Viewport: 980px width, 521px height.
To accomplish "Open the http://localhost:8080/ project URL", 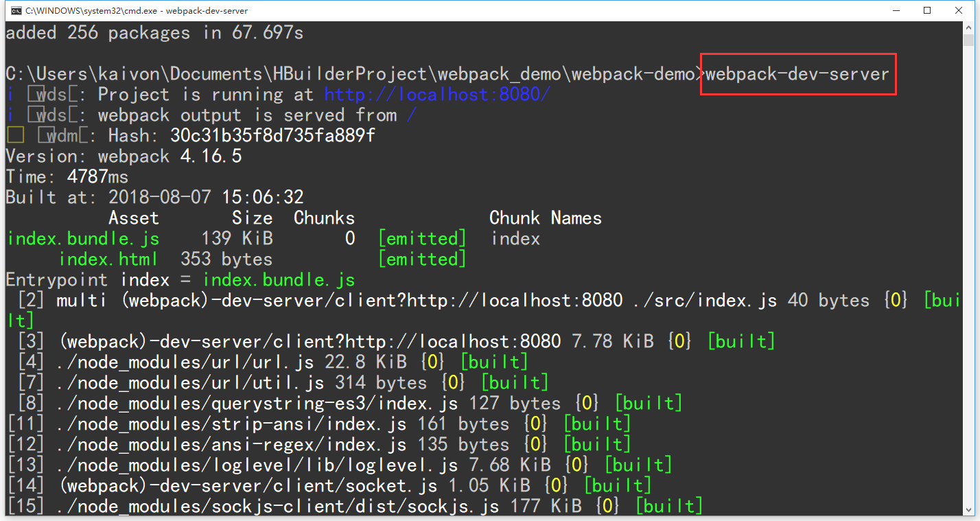I will 437,94.
